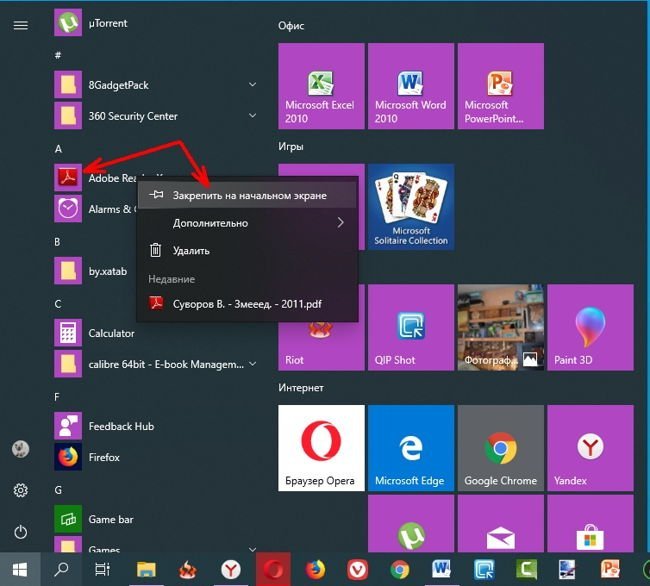Open the Microsoft PowerPoint tile
650x586 pixels.
pos(501,86)
